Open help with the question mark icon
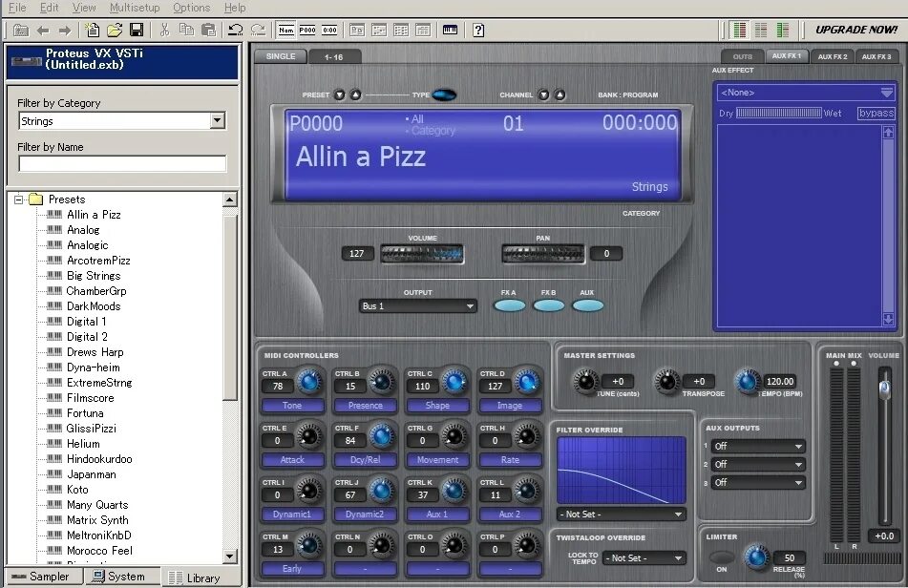This screenshot has width=908, height=588. pos(478,31)
